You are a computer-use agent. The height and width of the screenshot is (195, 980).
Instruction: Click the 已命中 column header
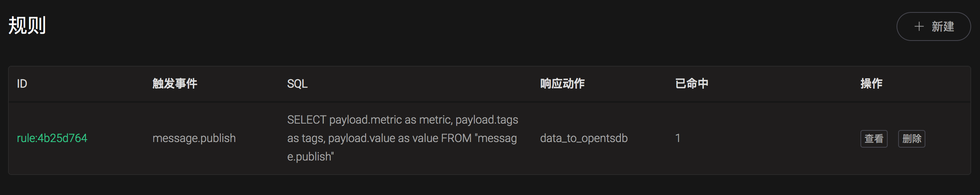691,83
